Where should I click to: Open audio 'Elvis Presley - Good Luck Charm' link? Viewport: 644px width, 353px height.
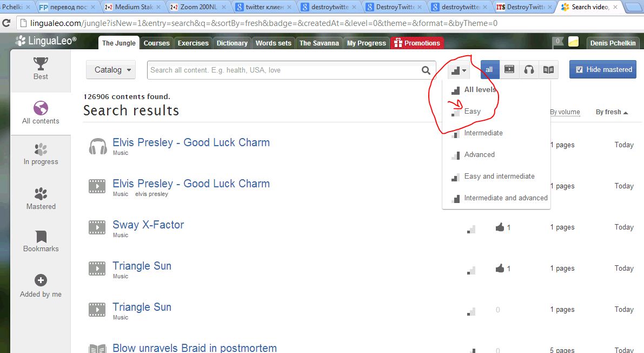(191, 142)
